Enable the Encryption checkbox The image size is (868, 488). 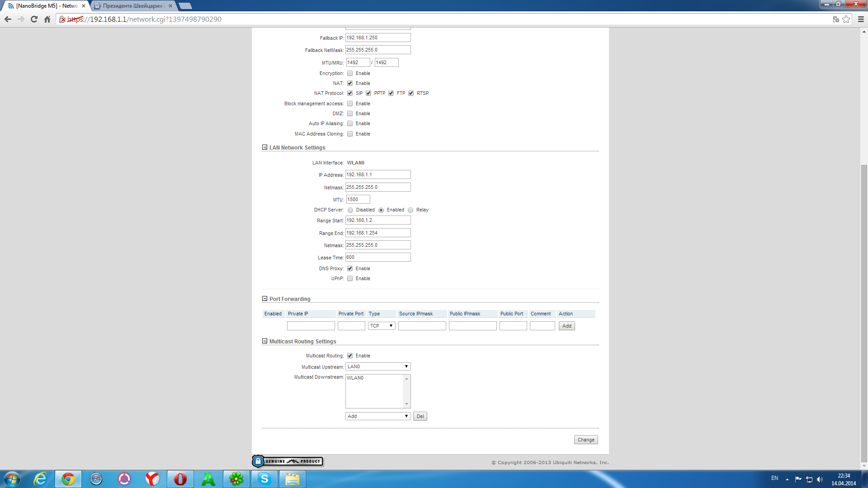point(350,73)
